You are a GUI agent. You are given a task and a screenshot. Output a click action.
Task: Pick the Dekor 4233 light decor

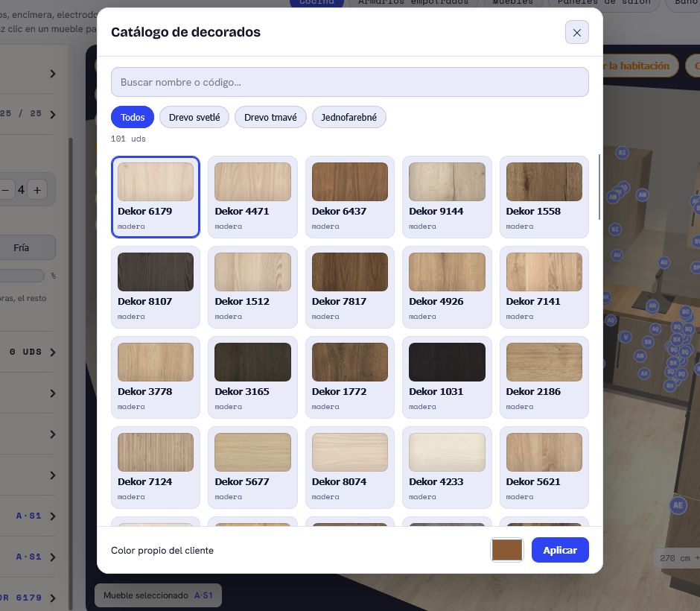click(x=447, y=467)
